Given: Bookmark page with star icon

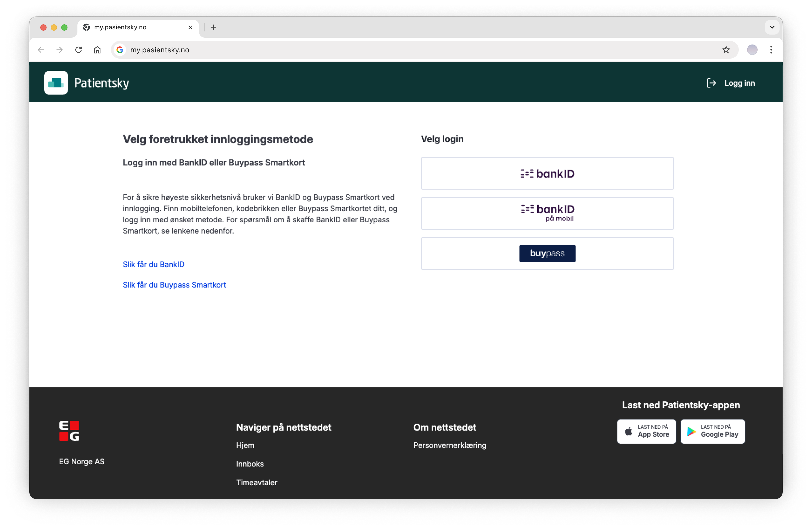Looking at the screenshot, I should click(x=726, y=50).
